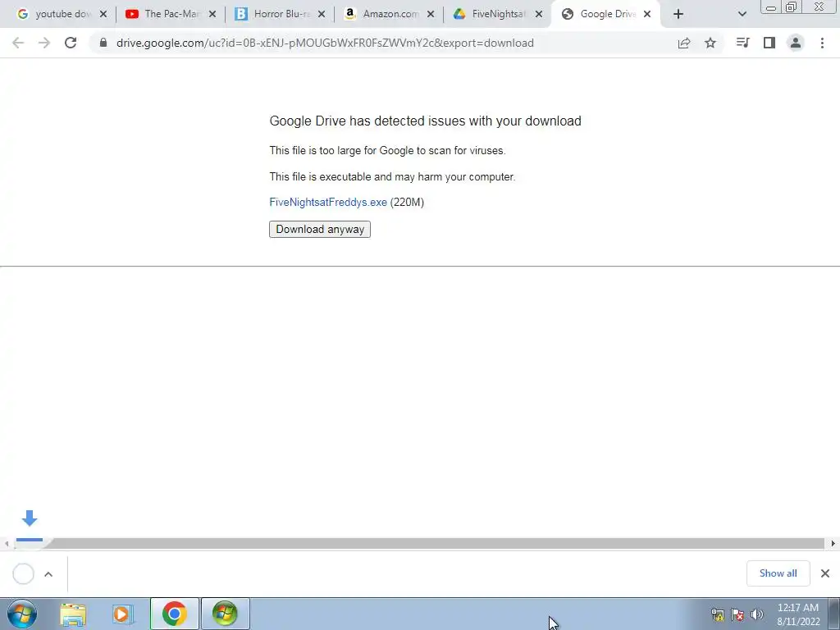This screenshot has width=840, height=630.
Task: Close the downloads bar
Action: [825, 573]
